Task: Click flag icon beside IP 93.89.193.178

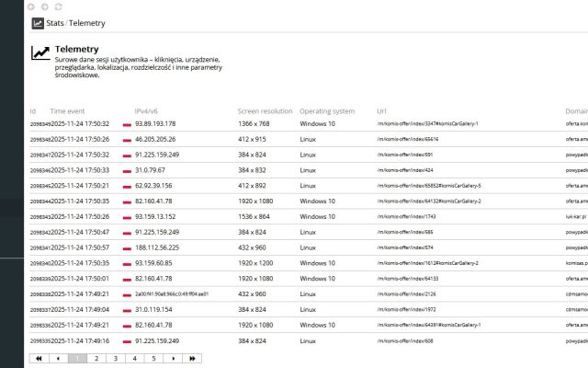Action: click(x=127, y=123)
